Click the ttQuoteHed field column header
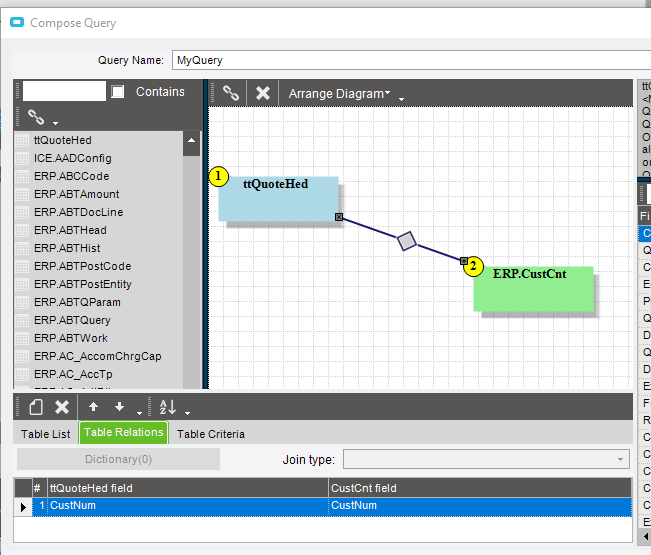This screenshot has height=555, width=651. click(188, 488)
